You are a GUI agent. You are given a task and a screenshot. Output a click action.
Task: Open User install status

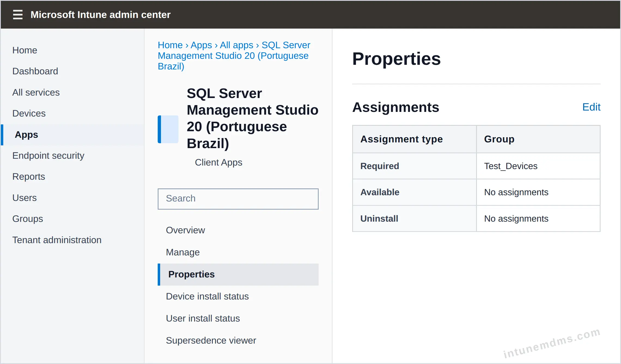[x=203, y=318]
